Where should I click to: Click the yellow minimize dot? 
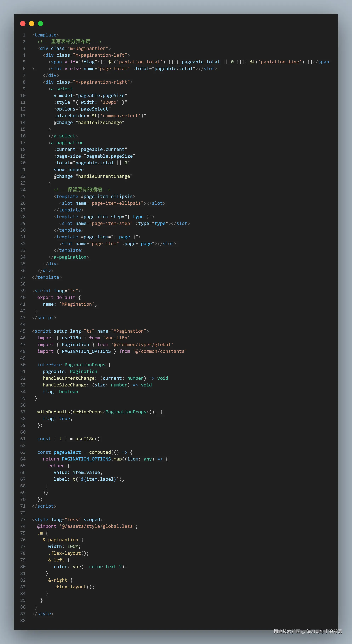click(32, 24)
